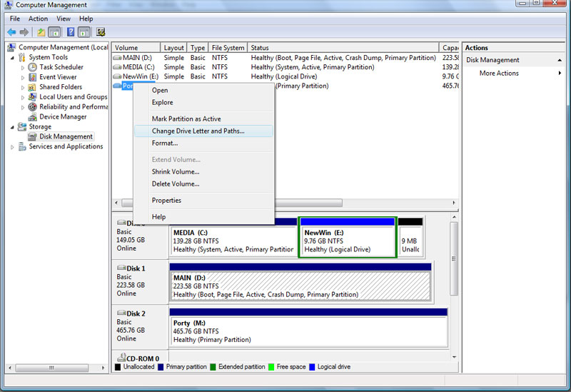The width and height of the screenshot is (571, 392).
Task: Click the Back arrow toolbar icon
Action: [x=11, y=32]
